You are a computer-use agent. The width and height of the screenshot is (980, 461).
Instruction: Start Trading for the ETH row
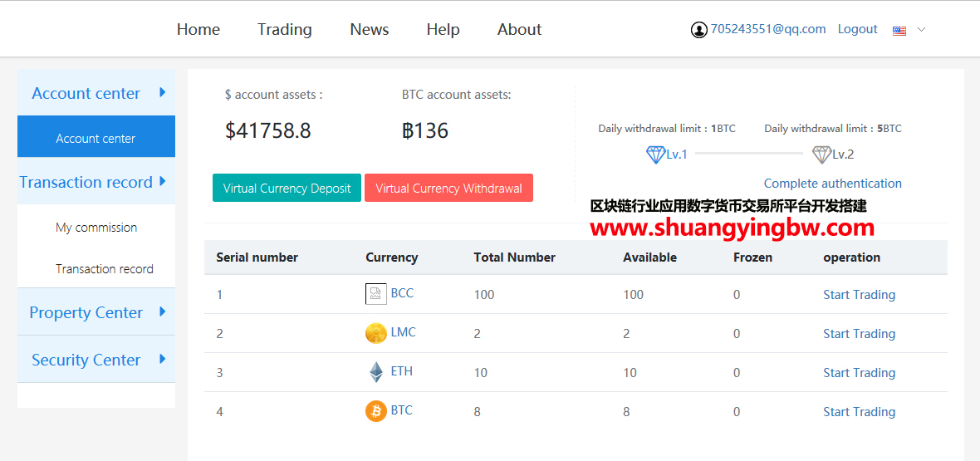coord(859,373)
